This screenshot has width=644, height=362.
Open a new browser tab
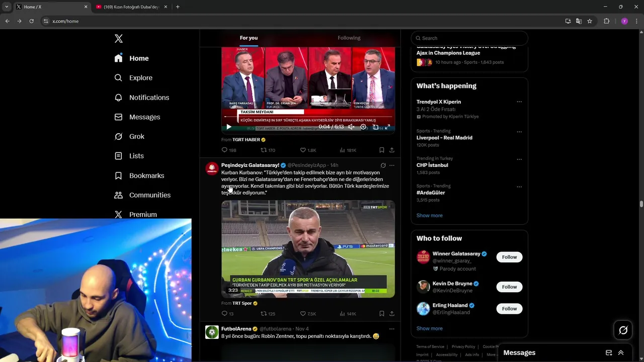click(x=178, y=7)
